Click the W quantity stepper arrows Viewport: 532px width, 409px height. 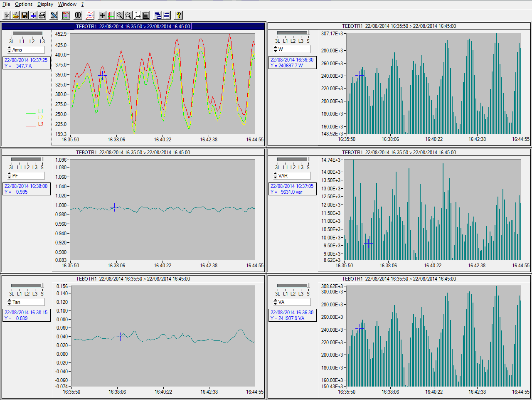pos(275,49)
